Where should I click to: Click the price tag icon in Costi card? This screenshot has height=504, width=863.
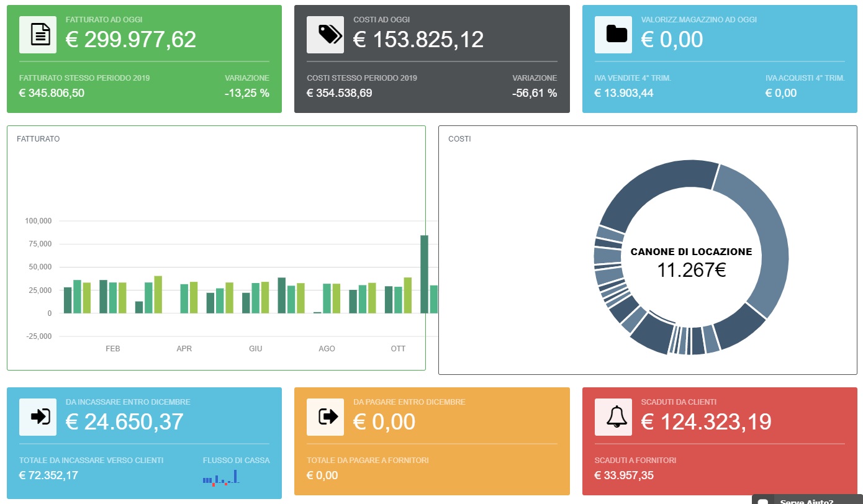[325, 35]
